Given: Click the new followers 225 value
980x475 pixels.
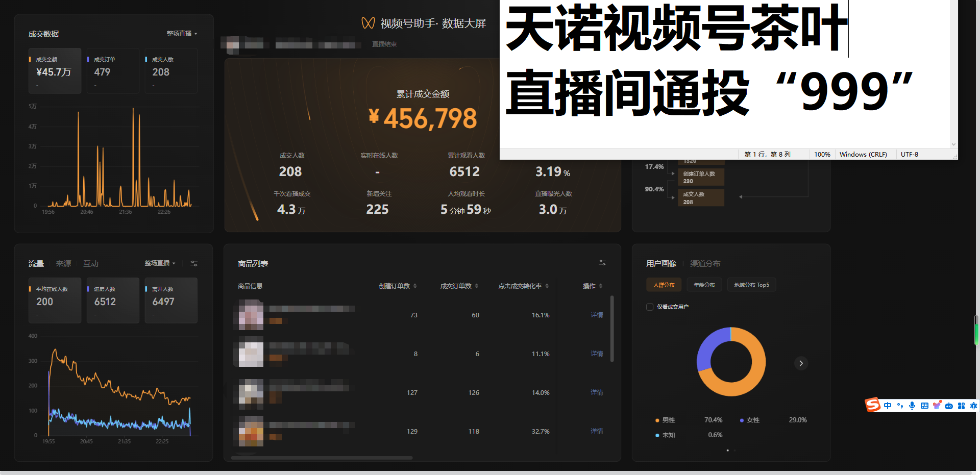Looking at the screenshot, I should 377,209.
